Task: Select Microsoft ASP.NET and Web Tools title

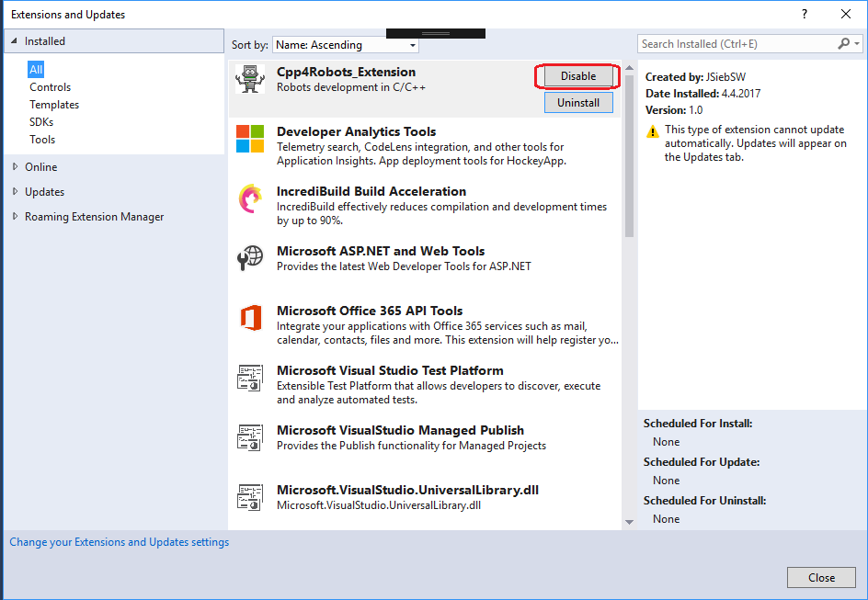Action: point(381,251)
